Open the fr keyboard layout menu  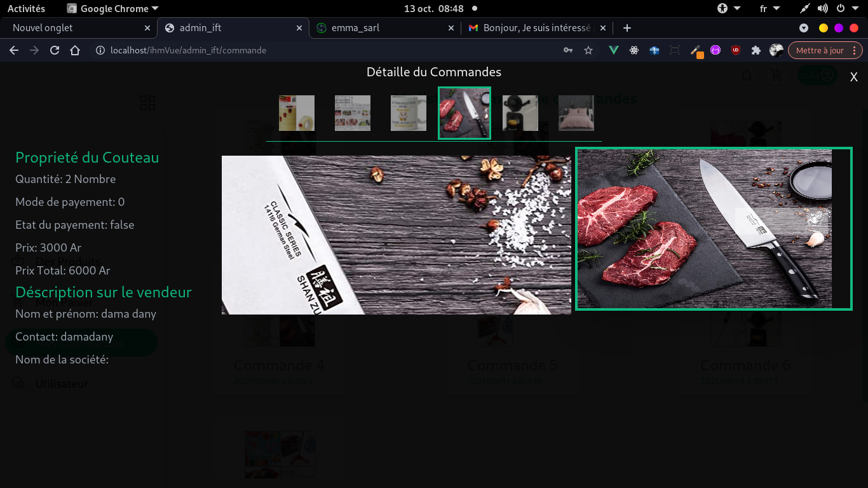769,9
